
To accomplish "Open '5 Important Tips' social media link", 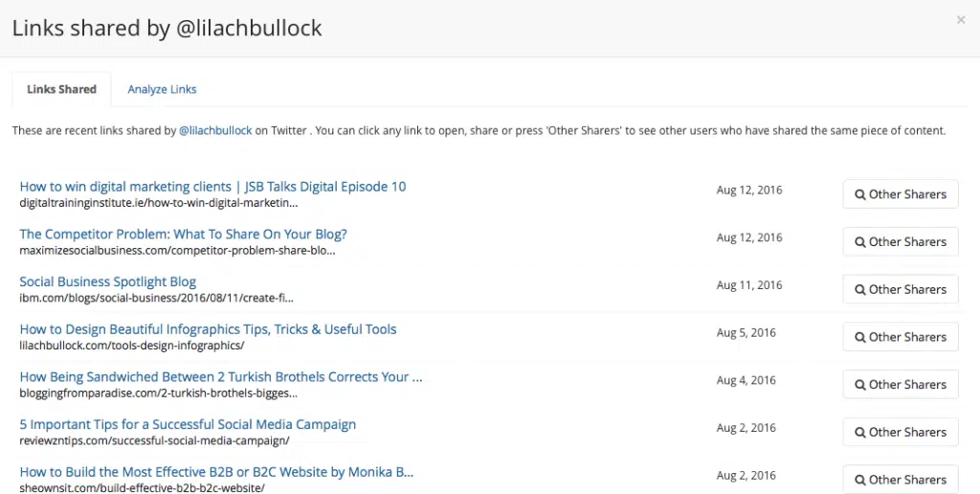I will (188, 424).
